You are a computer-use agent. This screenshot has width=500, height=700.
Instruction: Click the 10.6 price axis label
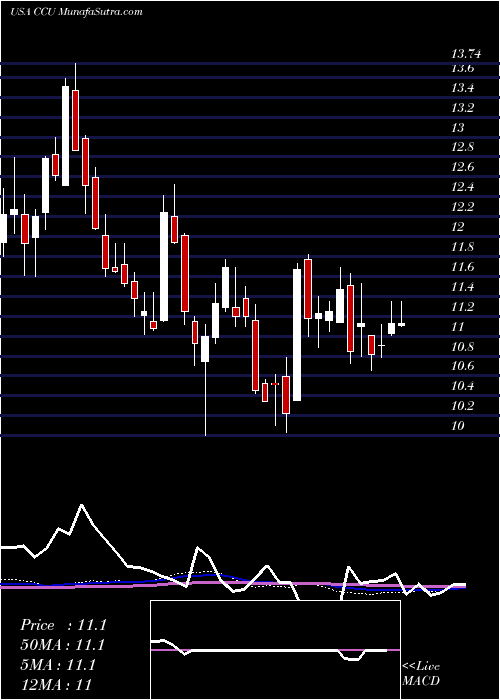coord(462,367)
